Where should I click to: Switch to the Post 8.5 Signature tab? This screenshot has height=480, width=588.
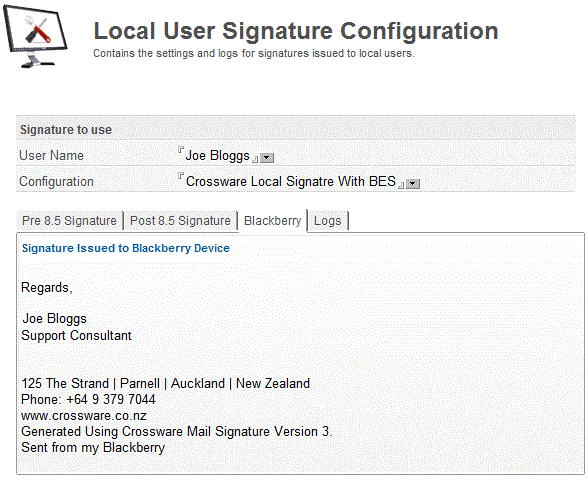180,220
